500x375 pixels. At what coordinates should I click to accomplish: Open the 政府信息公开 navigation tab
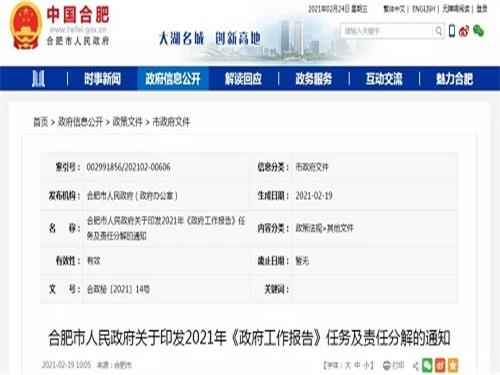[173, 79]
